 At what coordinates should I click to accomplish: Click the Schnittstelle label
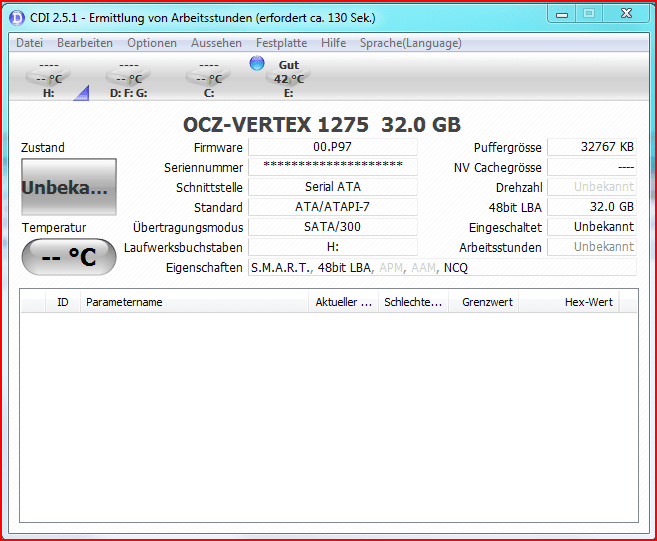point(210,188)
